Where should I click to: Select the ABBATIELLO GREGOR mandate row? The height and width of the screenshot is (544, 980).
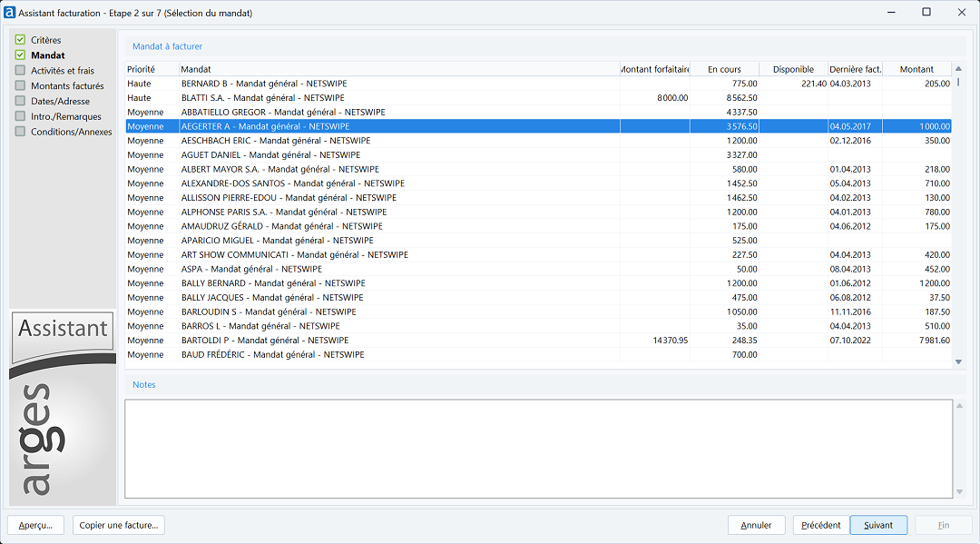538,113
